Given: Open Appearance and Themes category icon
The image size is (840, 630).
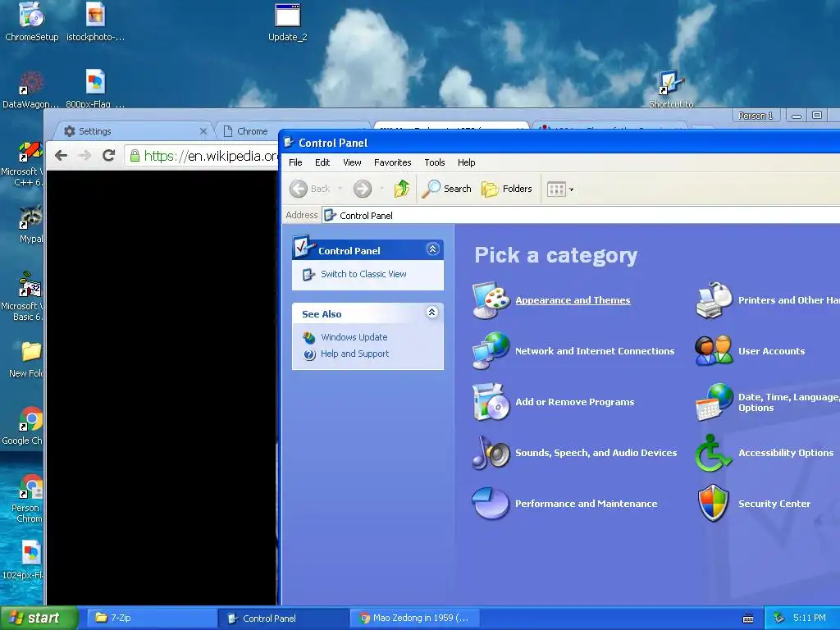Looking at the screenshot, I should 491,300.
